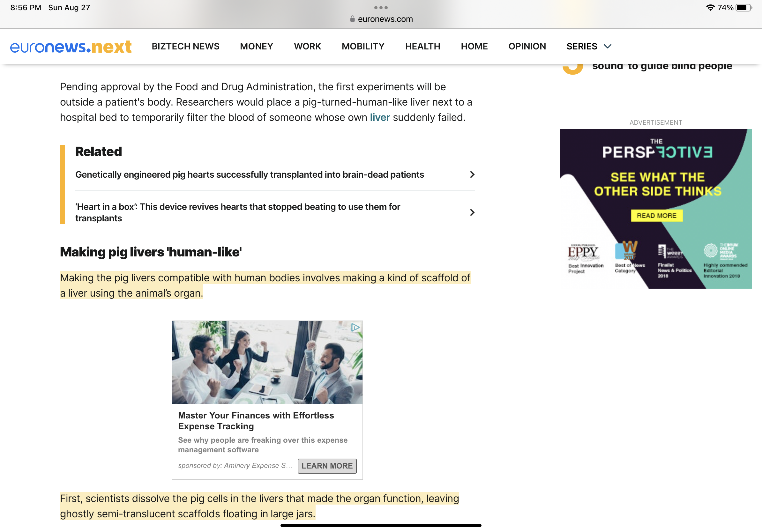Check the battery status icon
Image resolution: width=762 pixels, height=532 pixels.
(744, 7)
